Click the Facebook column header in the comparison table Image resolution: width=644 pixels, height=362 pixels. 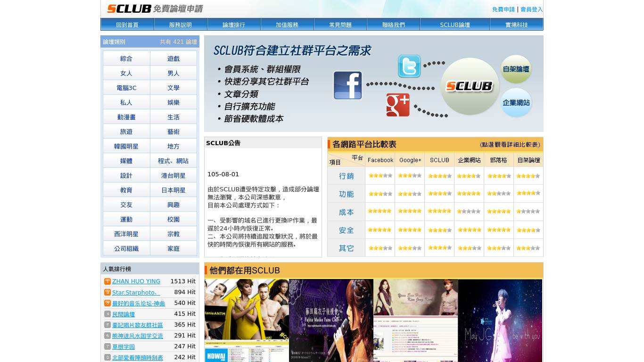coord(380,160)
